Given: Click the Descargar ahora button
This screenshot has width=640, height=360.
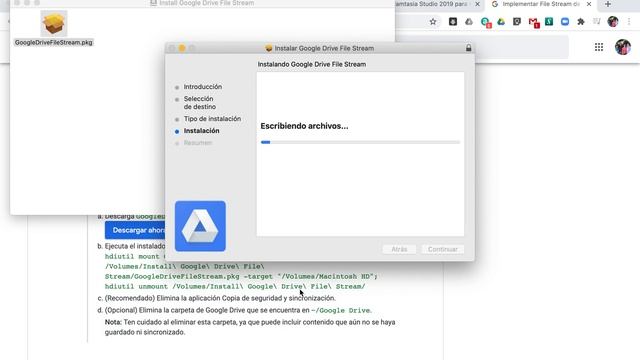Looking at the screenshot, I should 136,230.
